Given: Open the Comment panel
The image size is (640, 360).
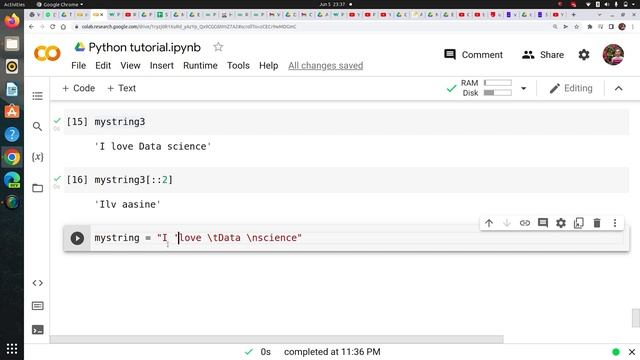Looking at the screenshot, I should 473,55.
